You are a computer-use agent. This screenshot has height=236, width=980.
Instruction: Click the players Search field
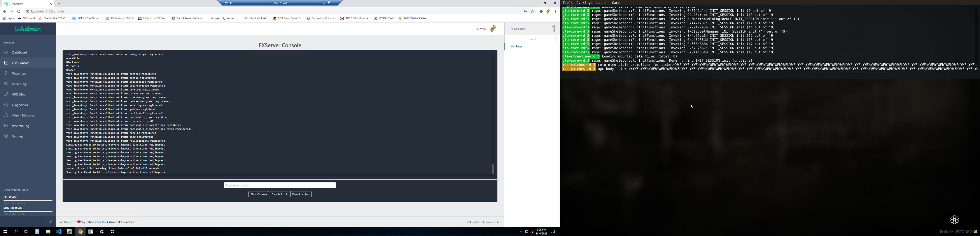532,39
